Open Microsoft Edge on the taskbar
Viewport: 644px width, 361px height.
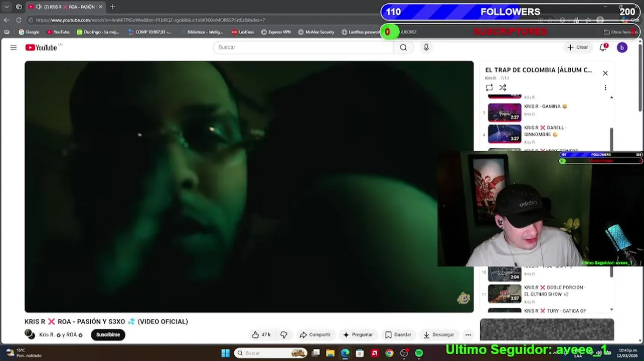coord(345,353)
